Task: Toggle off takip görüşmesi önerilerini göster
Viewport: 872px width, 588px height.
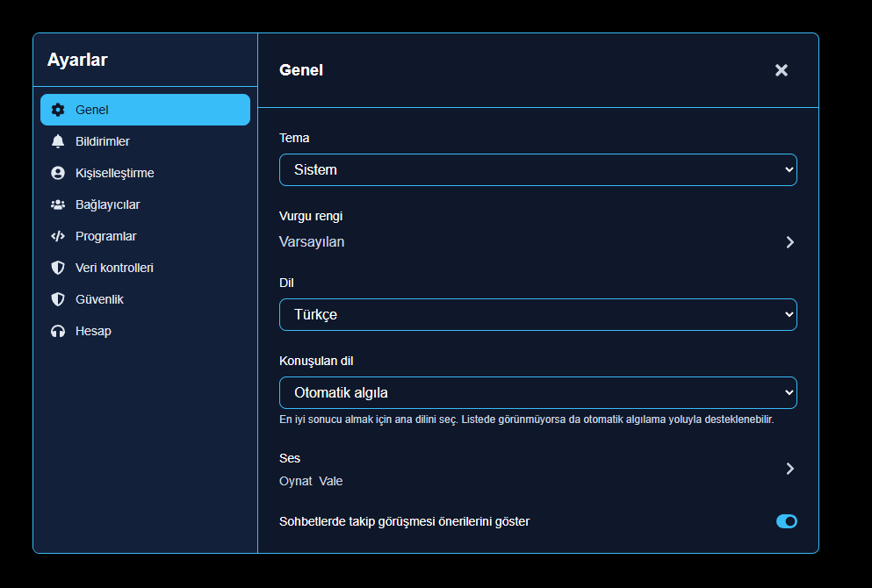Action: pos(786,521)
